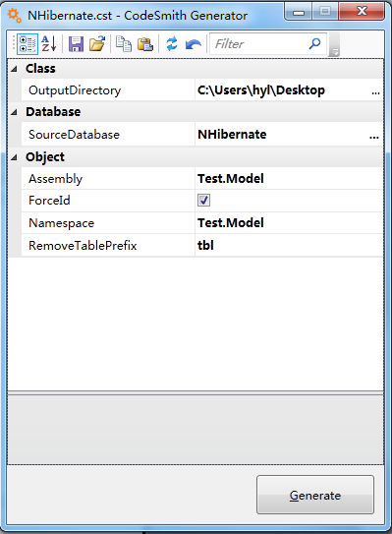Click the magnifier search icon
This screenshot has height=534, width=392.
click(x=314, y=43)
